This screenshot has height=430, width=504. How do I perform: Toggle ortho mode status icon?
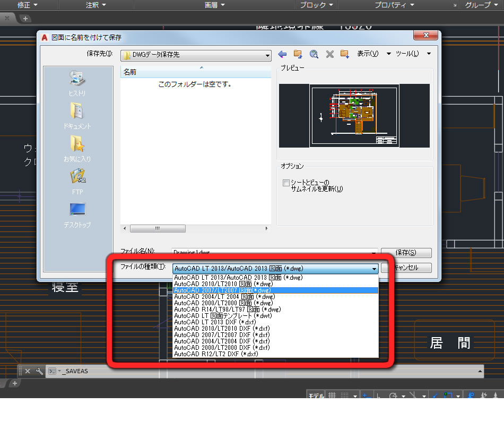pyautogui.click(x=378, y=395)
